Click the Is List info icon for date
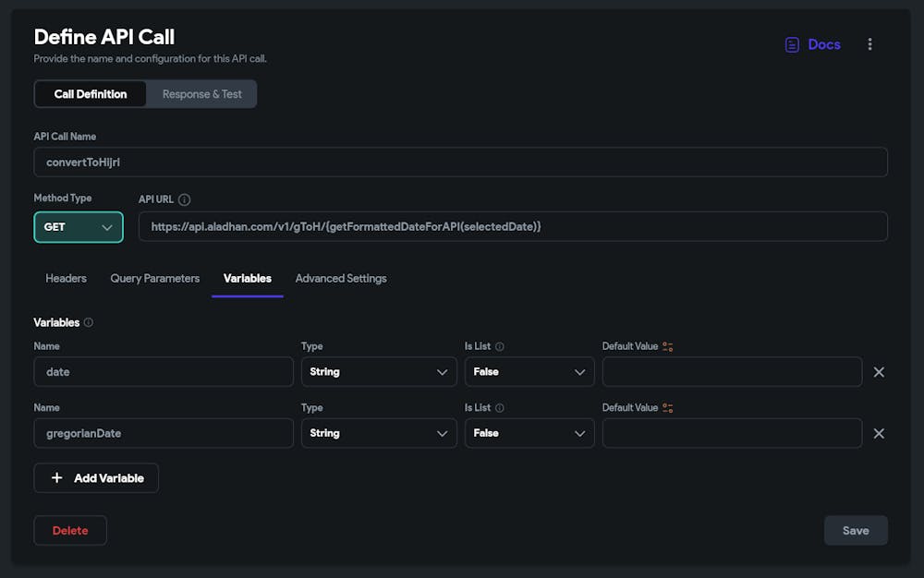Viewport: 924px width, 578px height. tap(500, 346)
